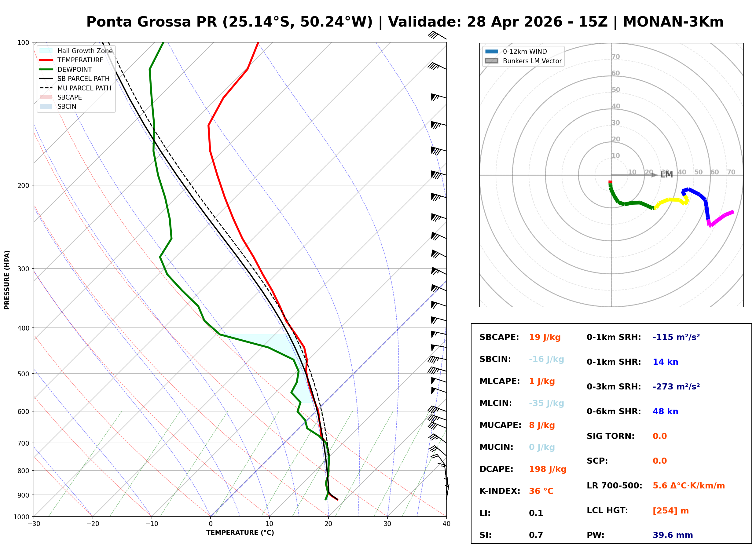The height and width of the screenshot is (559, 756).
Task: Click the SBCAPE value 19 J/kg
Action: click(545, 337)
